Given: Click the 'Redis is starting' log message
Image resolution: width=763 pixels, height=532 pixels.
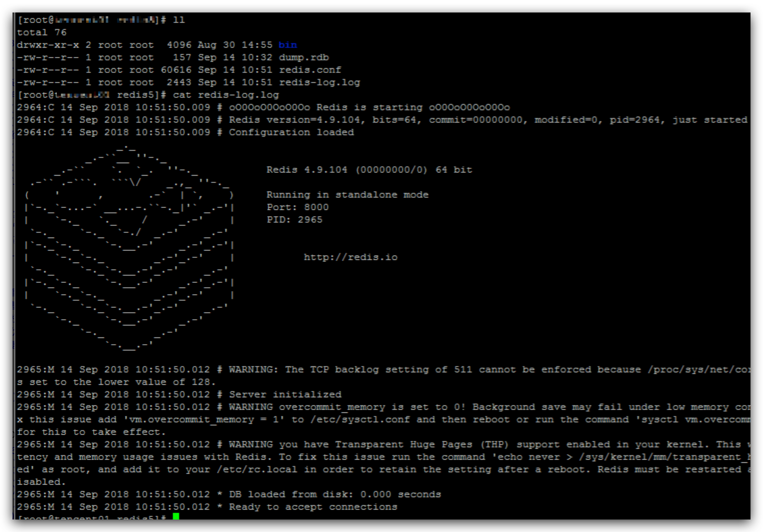Looking at the screenshot, I should (x=369, y=107).
